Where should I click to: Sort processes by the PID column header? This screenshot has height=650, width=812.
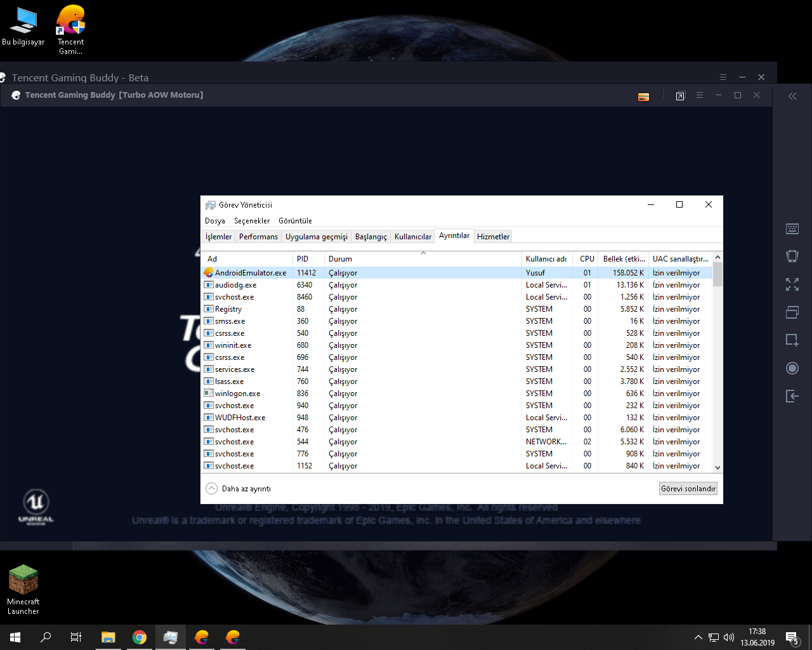pos(308,259)
